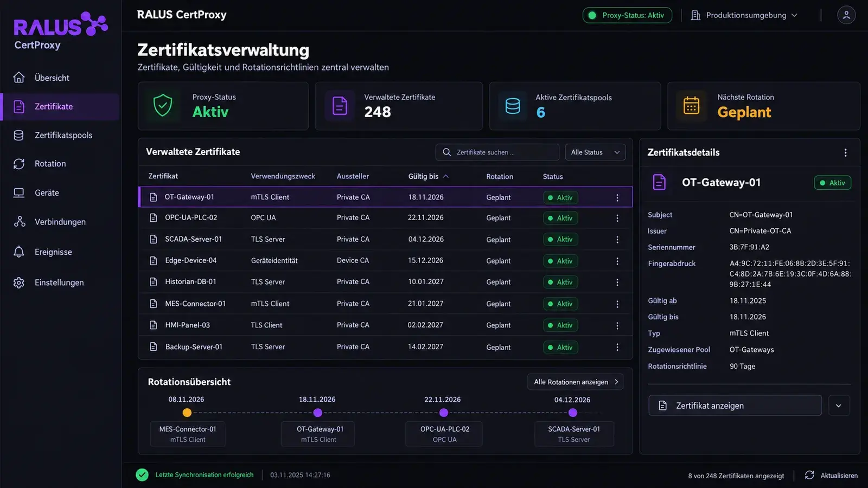Open Zertifikatsdetails panel options menu

coord(845,153)
